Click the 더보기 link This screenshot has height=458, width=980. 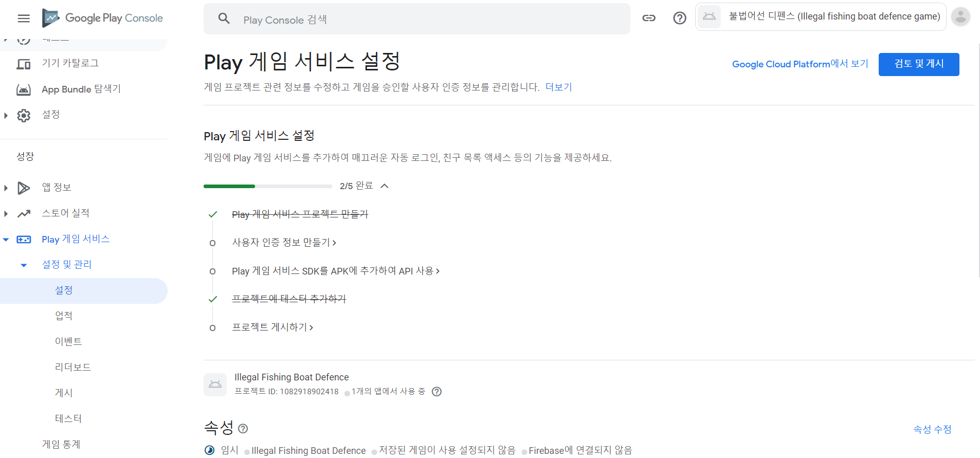point(558,87)
